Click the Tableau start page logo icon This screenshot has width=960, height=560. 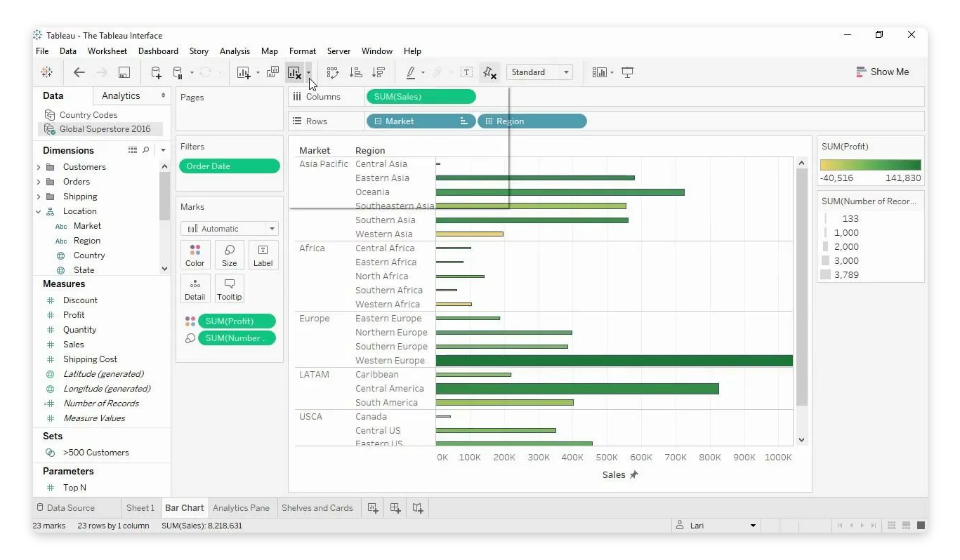47,72
